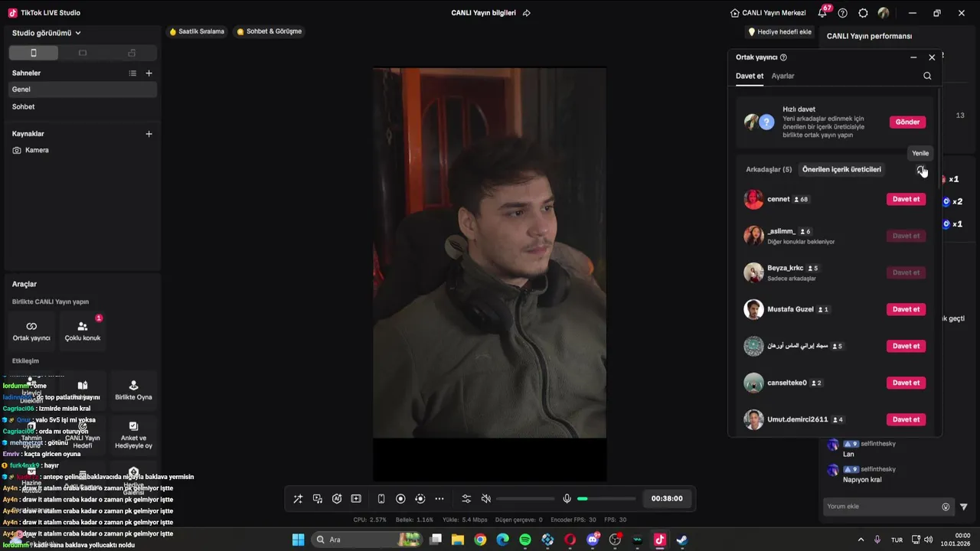Screen dimensions: 980x551
Task: Start recording with record icon
Action: coord(400,499)
